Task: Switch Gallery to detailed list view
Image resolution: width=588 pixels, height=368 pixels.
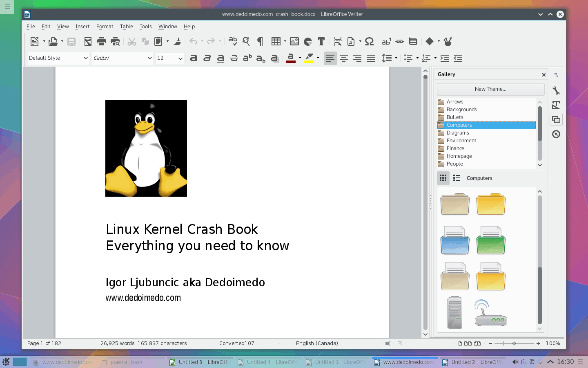Action: pyautogui.click(x=457, y=178)
